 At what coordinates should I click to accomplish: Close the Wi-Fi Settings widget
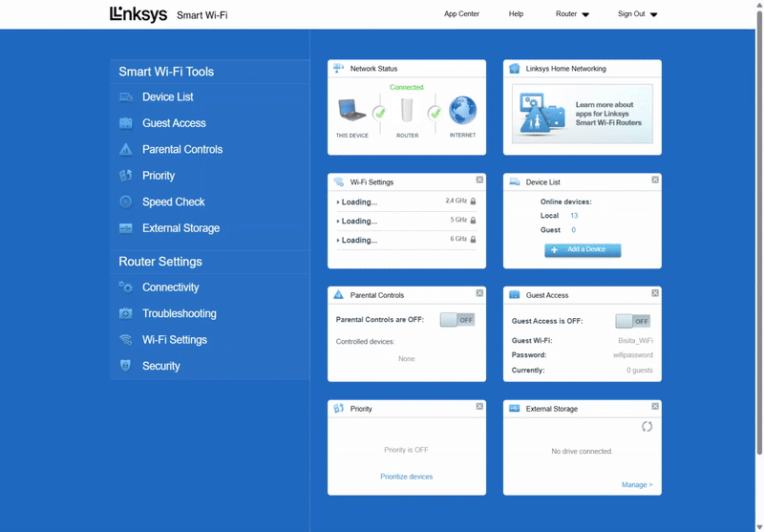479,180
